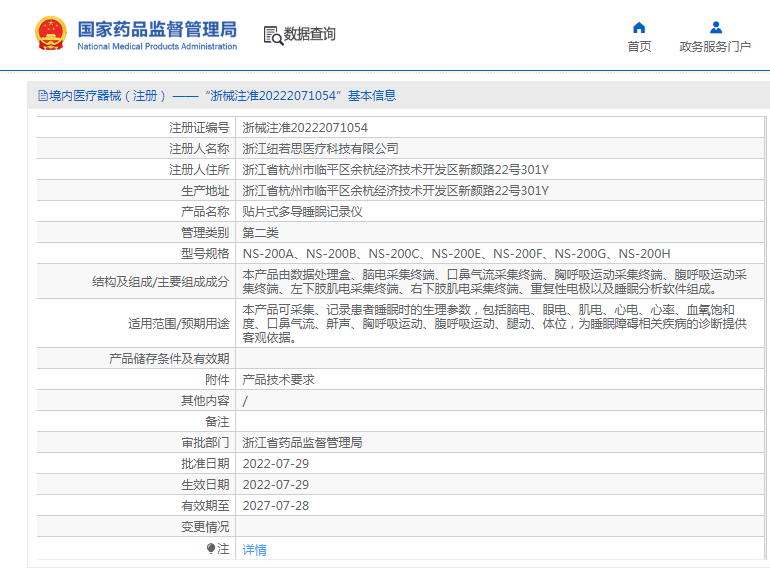Open the 数据查询 section
The width and height of the screenshot is (770, 572).
coord(310,35)
